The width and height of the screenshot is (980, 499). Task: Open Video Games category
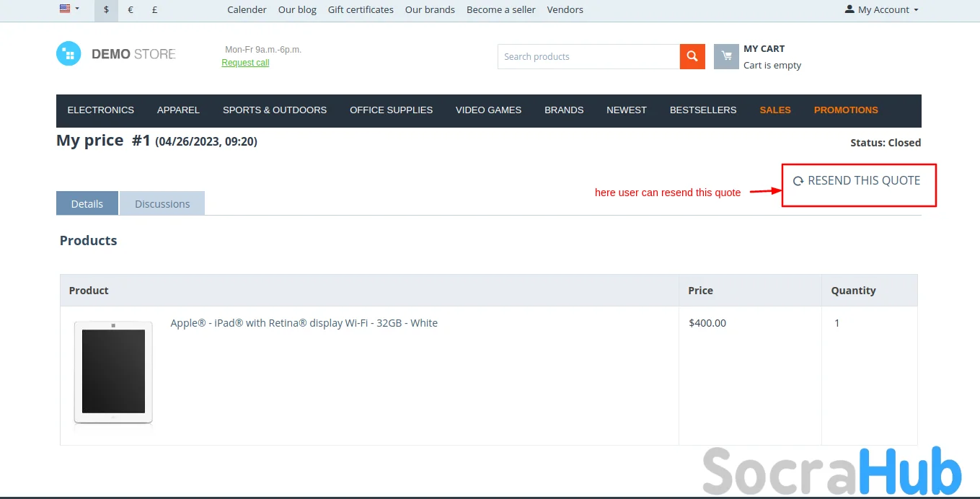point(488,110)
